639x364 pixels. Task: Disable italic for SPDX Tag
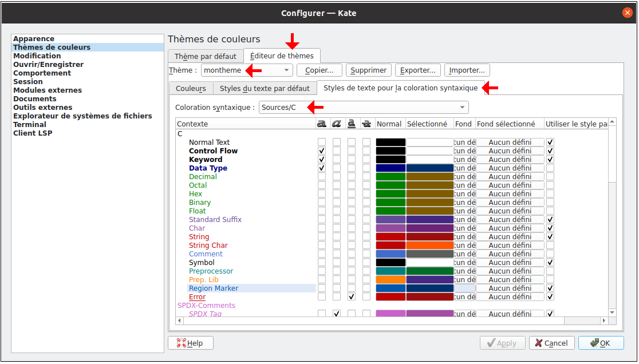coord(336,314)
